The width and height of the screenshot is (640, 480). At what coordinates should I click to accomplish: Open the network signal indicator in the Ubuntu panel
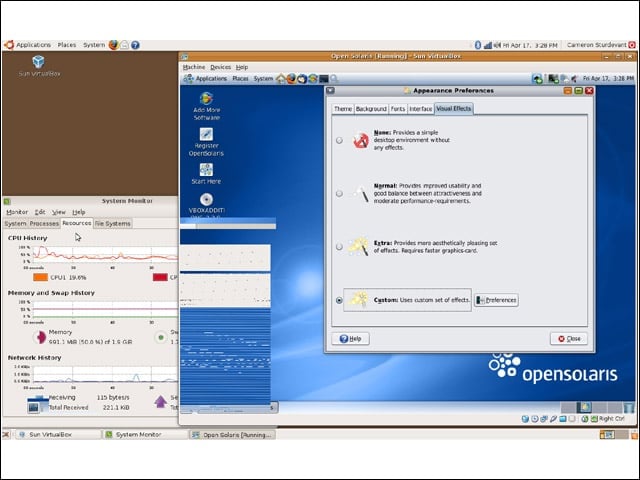(x=488, y=45)
